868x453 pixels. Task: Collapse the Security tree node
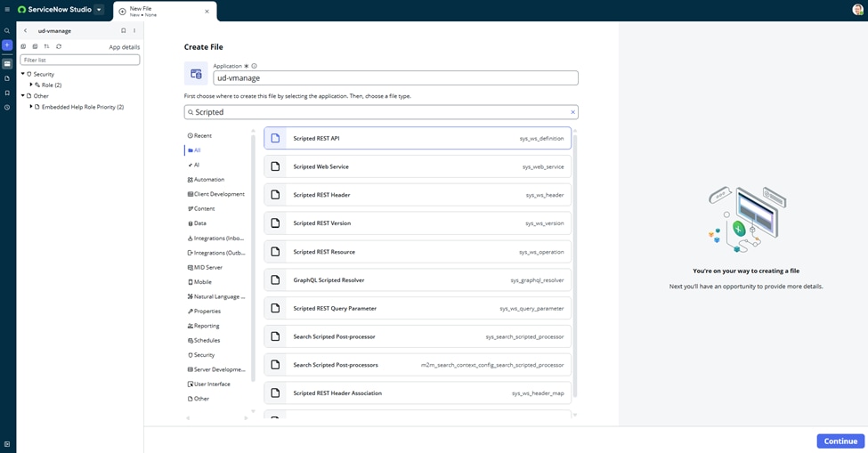[x=23, y=74]
